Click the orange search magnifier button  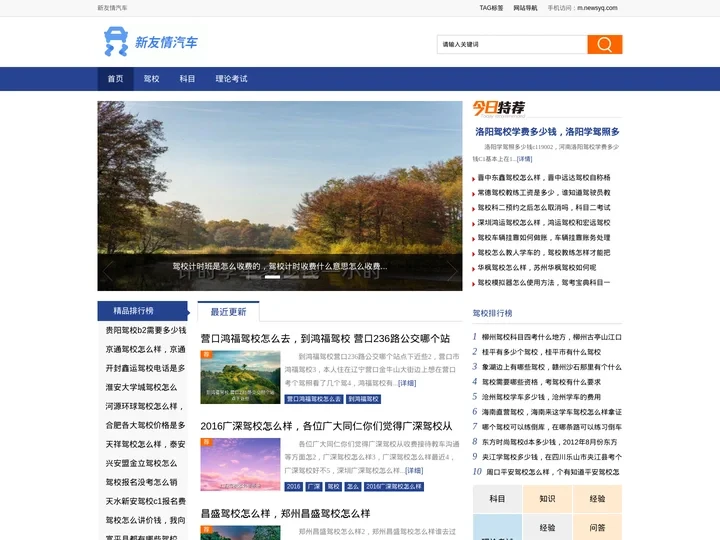605,45
